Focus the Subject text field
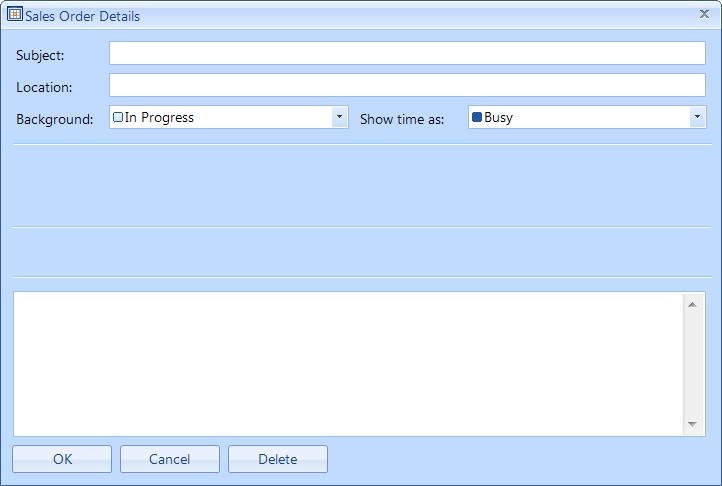The image size is (722, 486). coord(407,53)
